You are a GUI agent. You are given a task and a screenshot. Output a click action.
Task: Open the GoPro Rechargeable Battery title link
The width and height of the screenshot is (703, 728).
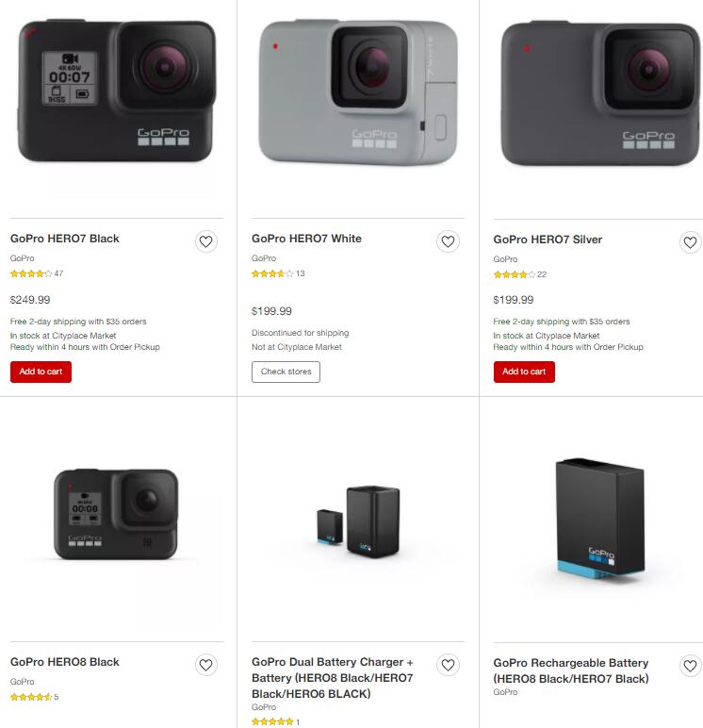click(571, 670)
